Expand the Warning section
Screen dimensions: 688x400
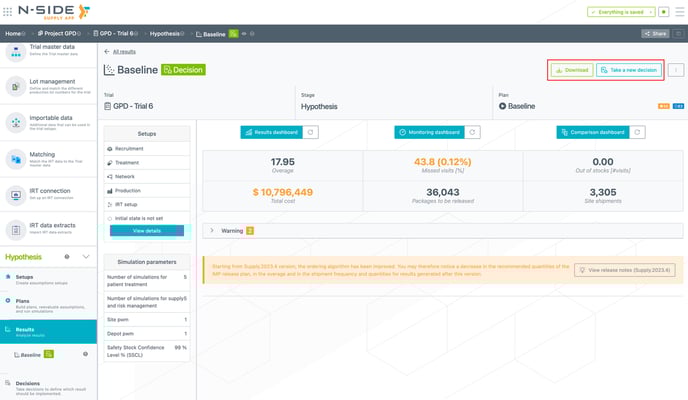pos(211,230)
